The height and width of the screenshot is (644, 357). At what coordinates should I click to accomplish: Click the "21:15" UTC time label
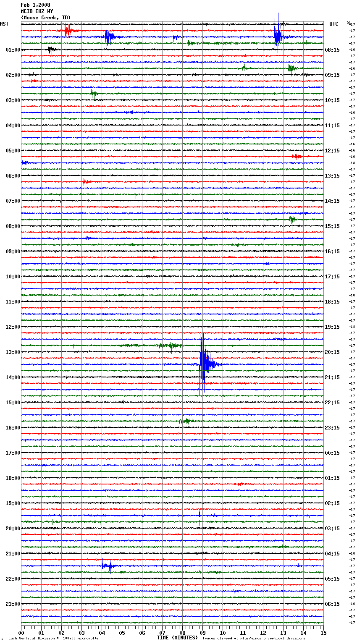tap(332, 377)
